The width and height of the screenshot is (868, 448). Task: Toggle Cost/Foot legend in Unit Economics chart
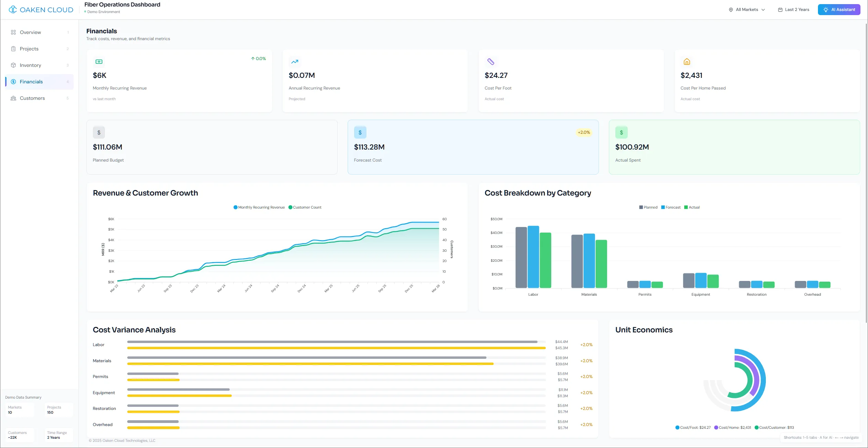pos(693,427)
